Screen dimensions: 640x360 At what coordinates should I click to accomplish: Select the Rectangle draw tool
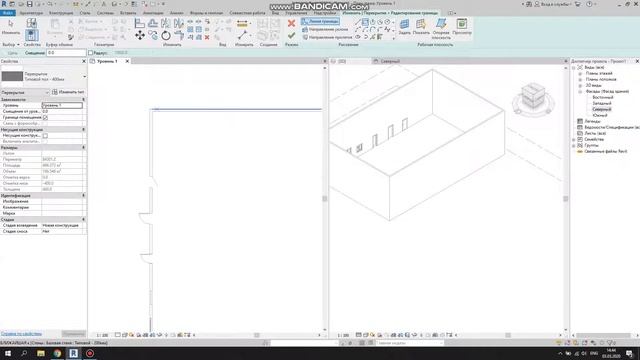tap(365, 22)
